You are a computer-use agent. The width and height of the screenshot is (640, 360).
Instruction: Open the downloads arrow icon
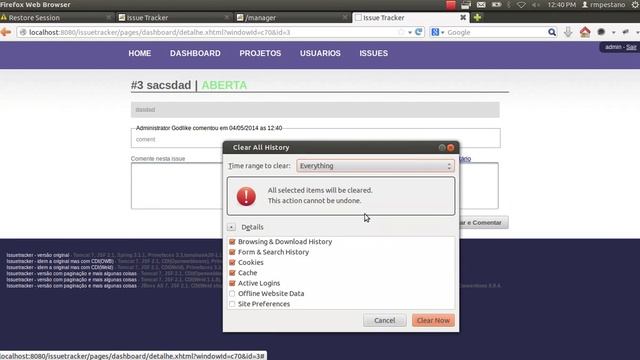click(x=568, y=32)
